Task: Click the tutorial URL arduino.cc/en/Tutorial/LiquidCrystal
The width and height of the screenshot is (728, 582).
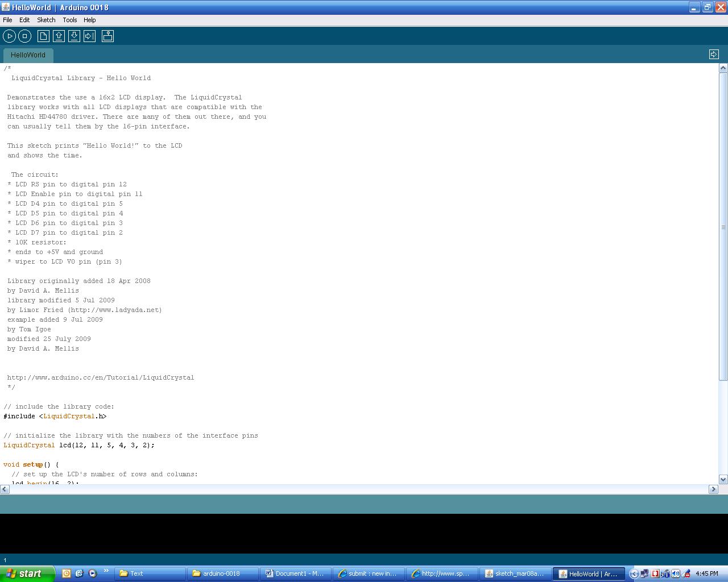Action: 101,377
